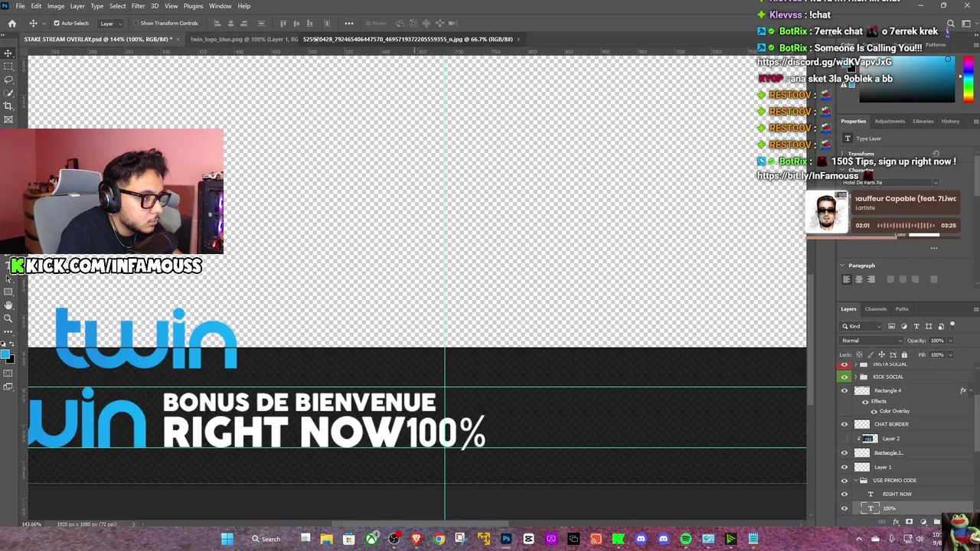
Task: Enable Show Transform Controls checkbox
Action: pyautogui.click(x=136, y=23)
